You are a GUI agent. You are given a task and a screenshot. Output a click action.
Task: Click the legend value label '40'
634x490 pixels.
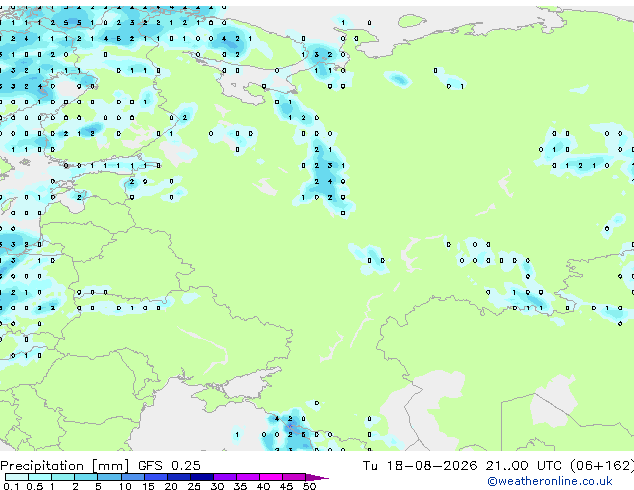click(263, 486)
